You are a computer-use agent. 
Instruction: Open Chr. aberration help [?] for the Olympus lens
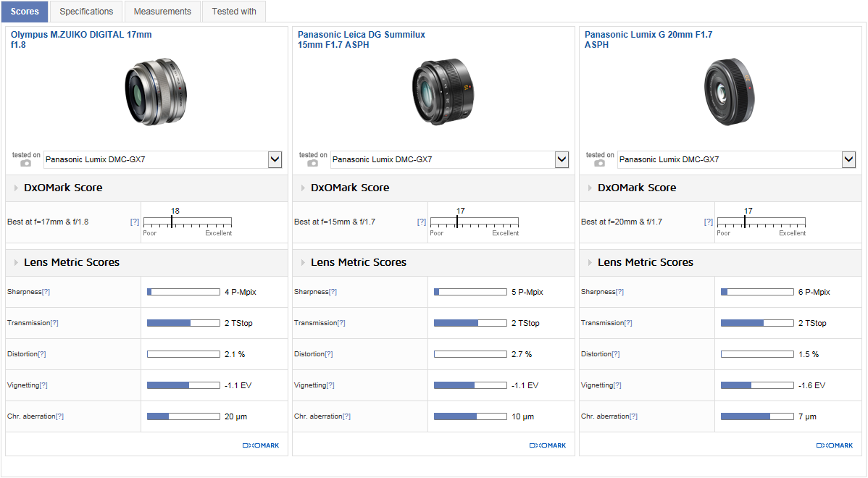(x=60, y=416)
